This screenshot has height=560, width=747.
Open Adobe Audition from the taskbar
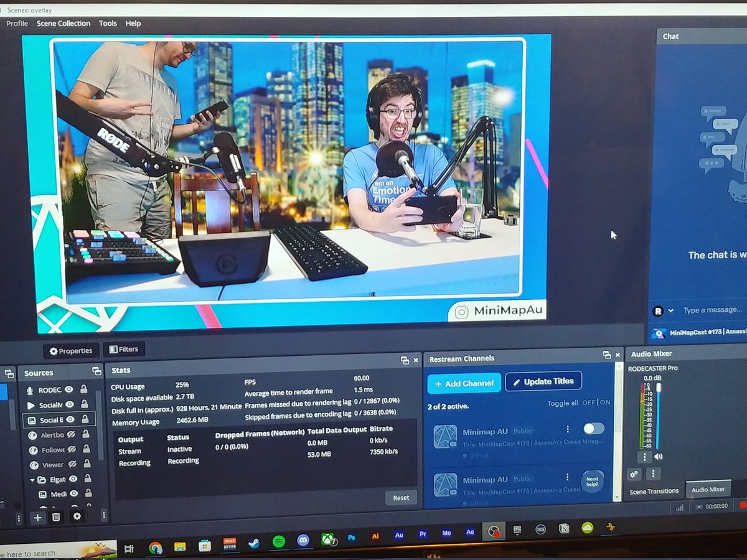tap(400, 534)
